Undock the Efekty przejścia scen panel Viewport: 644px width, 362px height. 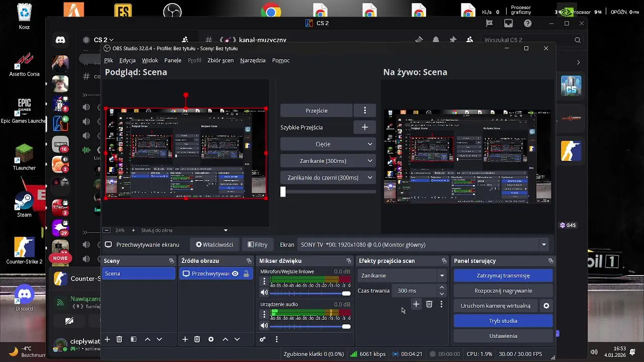(444, 261)
